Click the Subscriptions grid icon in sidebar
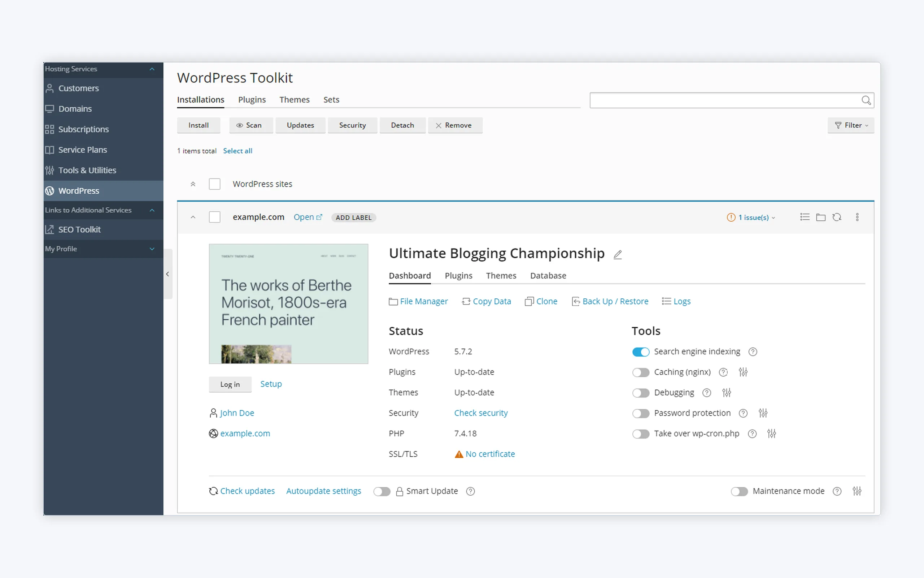 50,129
